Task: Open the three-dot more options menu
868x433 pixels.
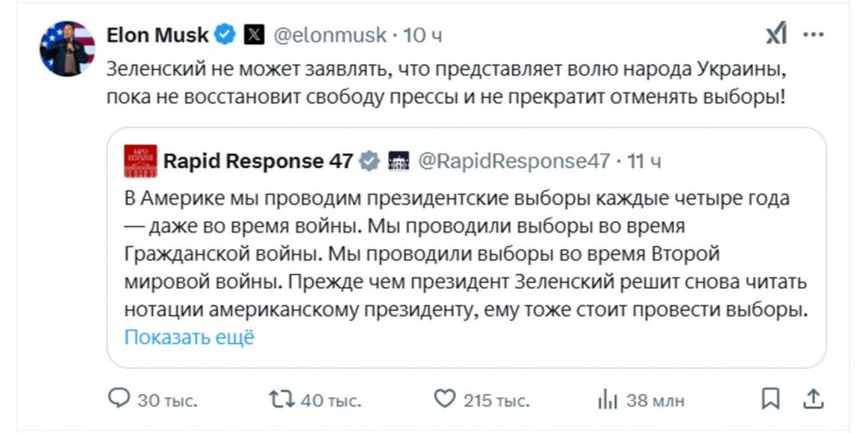Action: [x=814, y=35]
